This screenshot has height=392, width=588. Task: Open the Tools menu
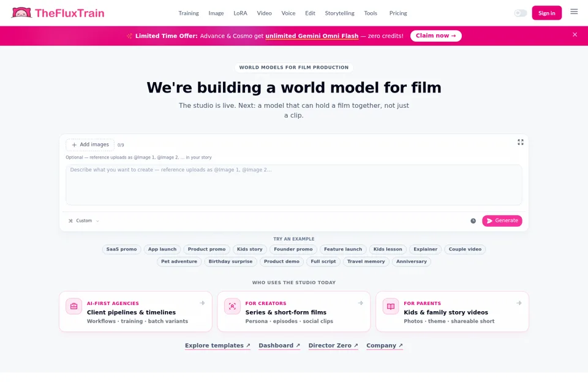371,13
